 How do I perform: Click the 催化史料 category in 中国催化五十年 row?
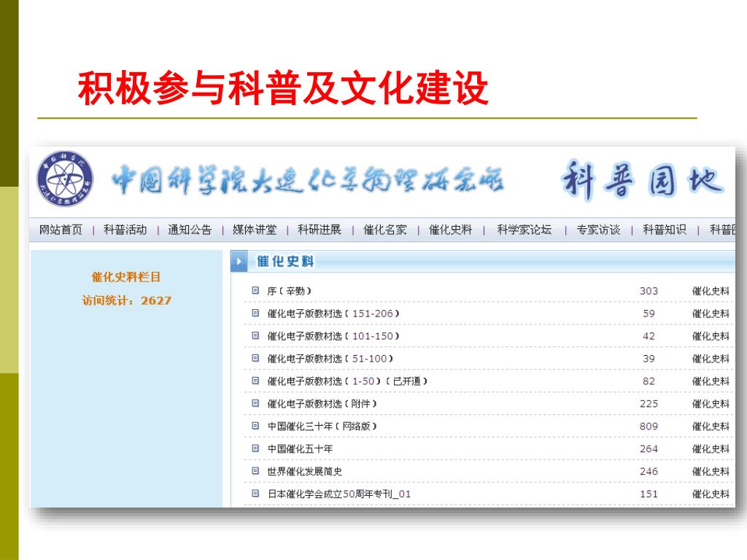pyautogui.click(x=711, y=448)
